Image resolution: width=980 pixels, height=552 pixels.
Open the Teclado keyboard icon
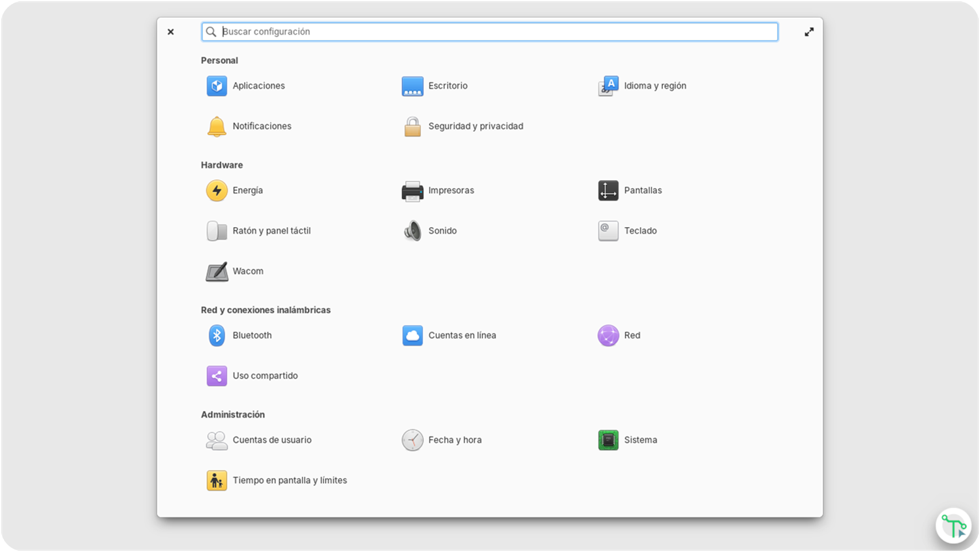(608, 231)
